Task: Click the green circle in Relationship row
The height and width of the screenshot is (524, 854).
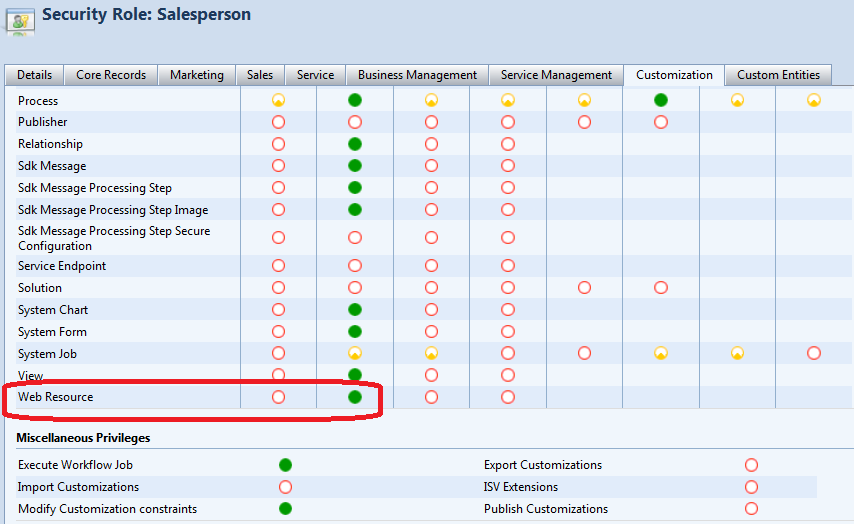Action: pos(355,144)
